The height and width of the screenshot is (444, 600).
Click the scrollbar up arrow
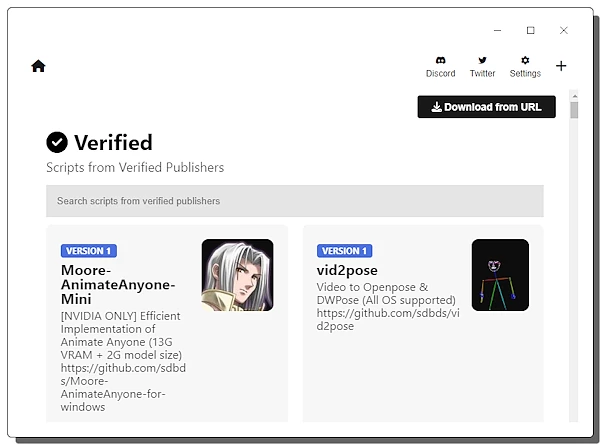pos(574,96)
